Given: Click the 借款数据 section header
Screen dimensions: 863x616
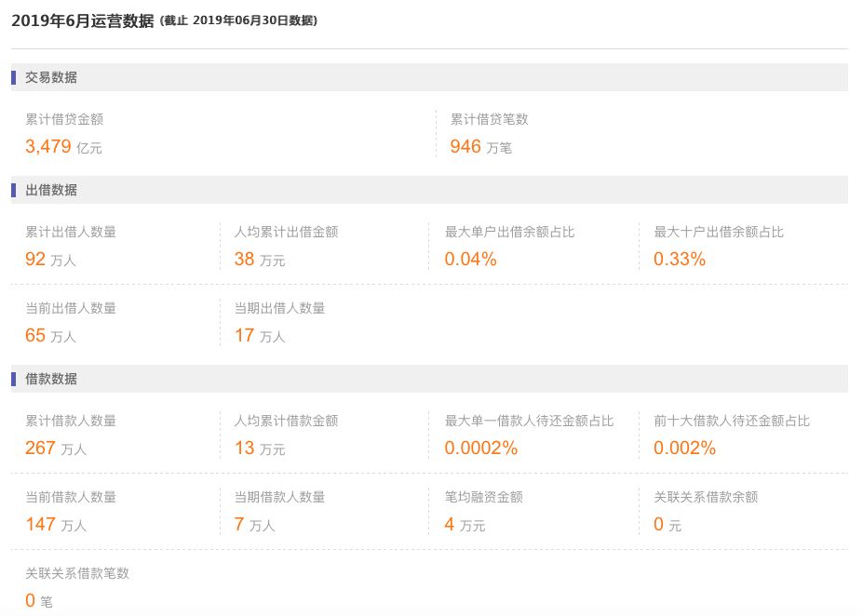Looking at the screenshot, I should coord(51,379).
